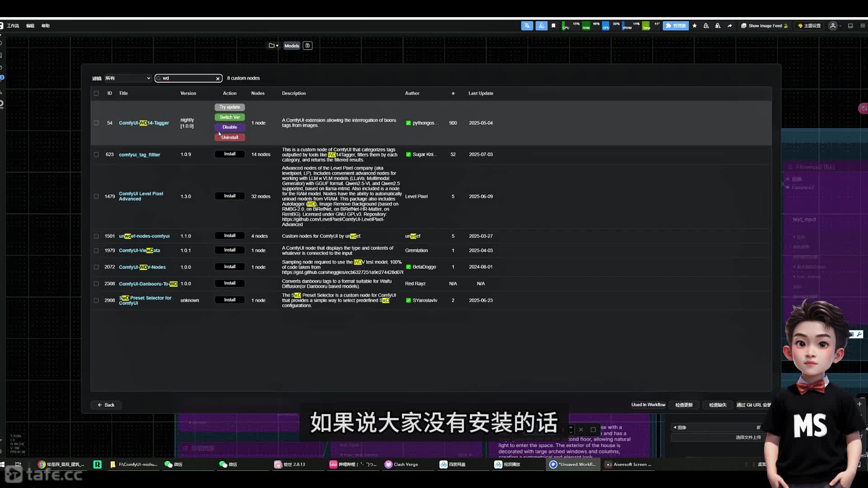Open comfyui_tag_fillter title link
Screen dimensions: 868x488
coord(139,155)
